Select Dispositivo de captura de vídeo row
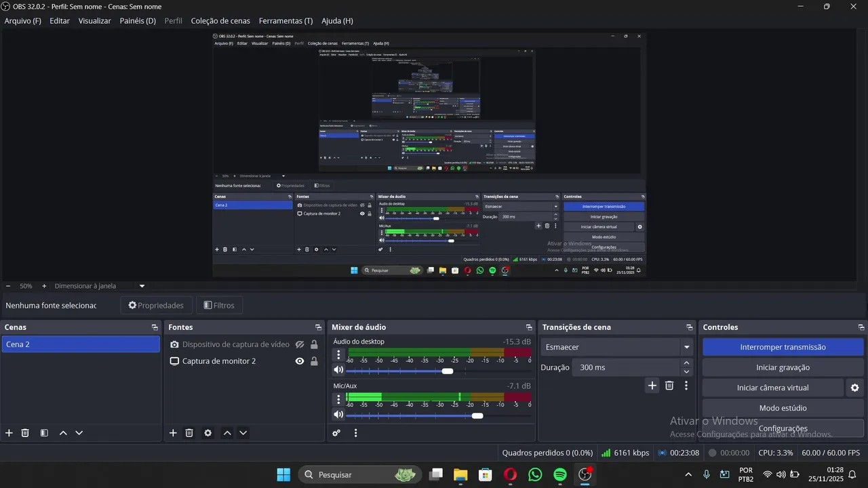This screenshot has height=488, width=868. coord(245,344)
